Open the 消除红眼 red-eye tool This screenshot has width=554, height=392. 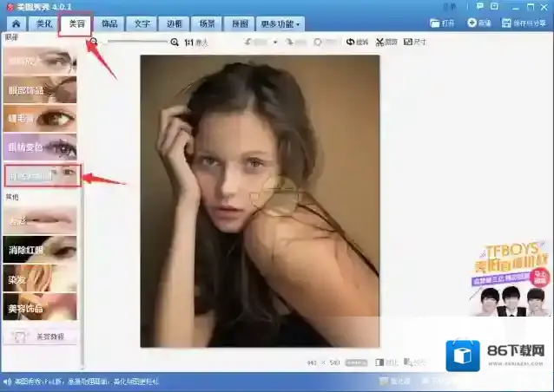click(40, 250)
